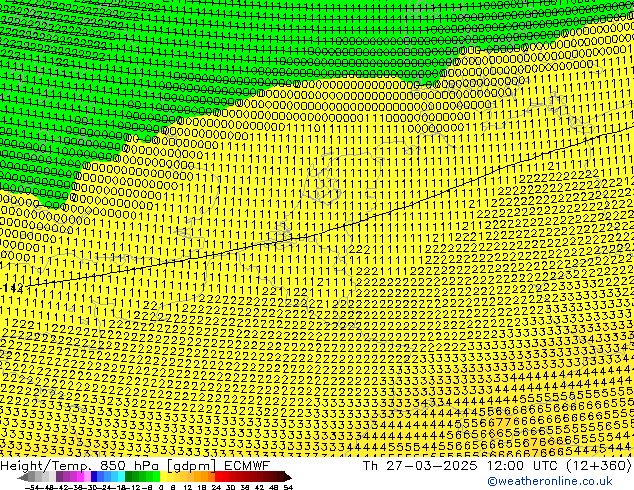634x490 pixels.
Task: Click the forecast date Th 27-03-2025 12:00 UTC
Action: [x=497, y=466]
